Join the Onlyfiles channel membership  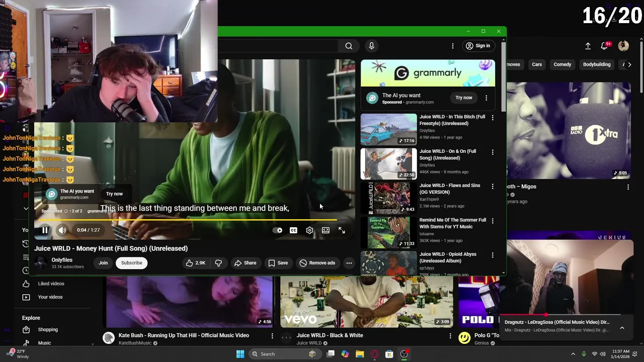point(103,263)
